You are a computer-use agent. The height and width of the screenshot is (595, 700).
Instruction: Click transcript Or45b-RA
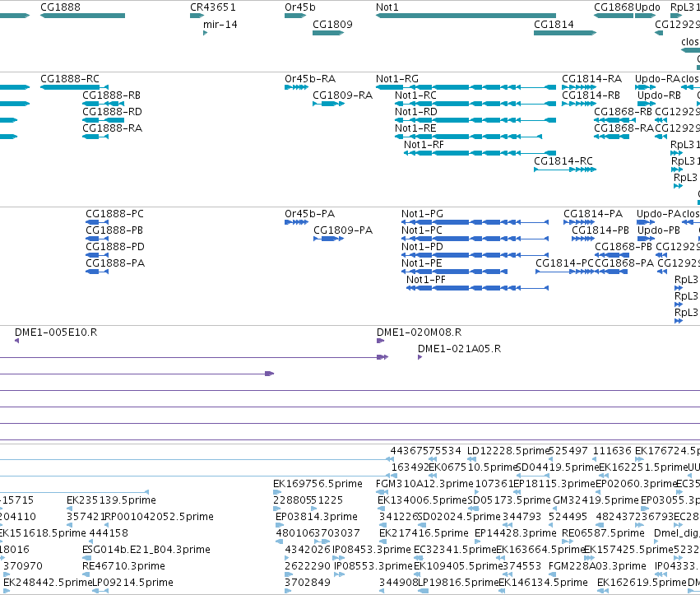tap(296, 87)
